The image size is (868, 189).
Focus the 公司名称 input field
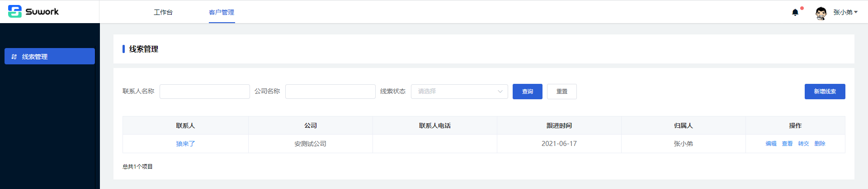330,92
